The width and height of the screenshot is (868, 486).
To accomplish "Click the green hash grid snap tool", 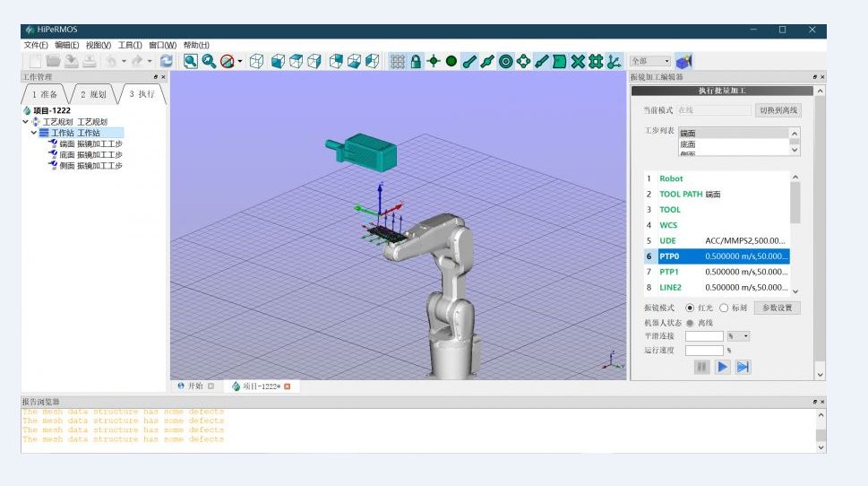I will [596, 61].
